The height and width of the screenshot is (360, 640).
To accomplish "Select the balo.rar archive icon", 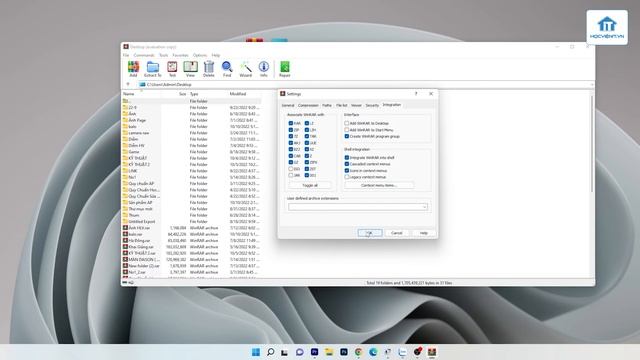I will (125, 234).
